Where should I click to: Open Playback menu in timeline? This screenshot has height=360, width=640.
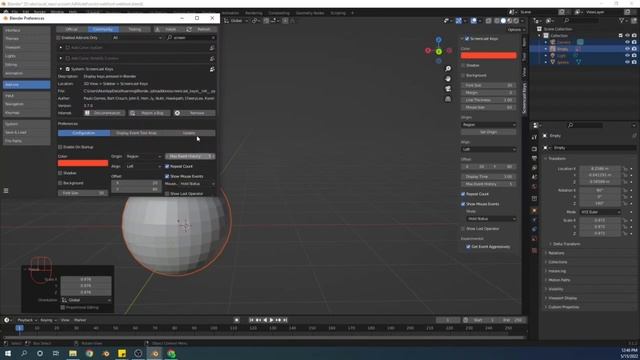(27, 320)
